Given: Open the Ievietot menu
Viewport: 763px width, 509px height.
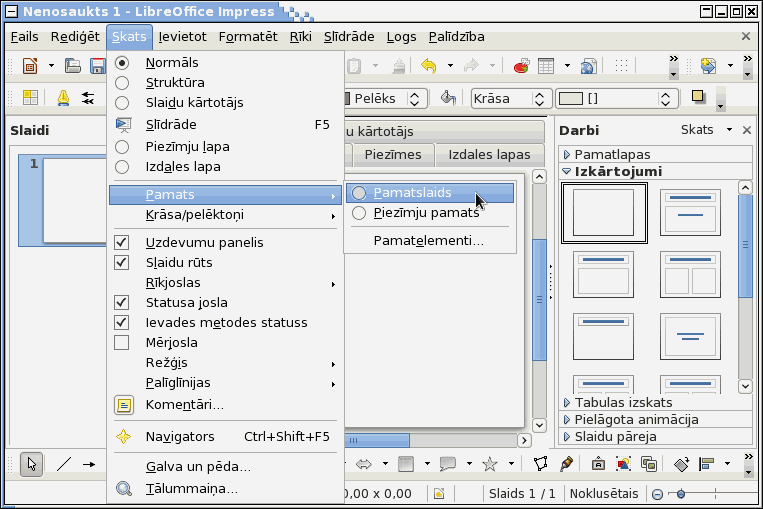Looking at the screenshot, I should [x=182, y=37].
